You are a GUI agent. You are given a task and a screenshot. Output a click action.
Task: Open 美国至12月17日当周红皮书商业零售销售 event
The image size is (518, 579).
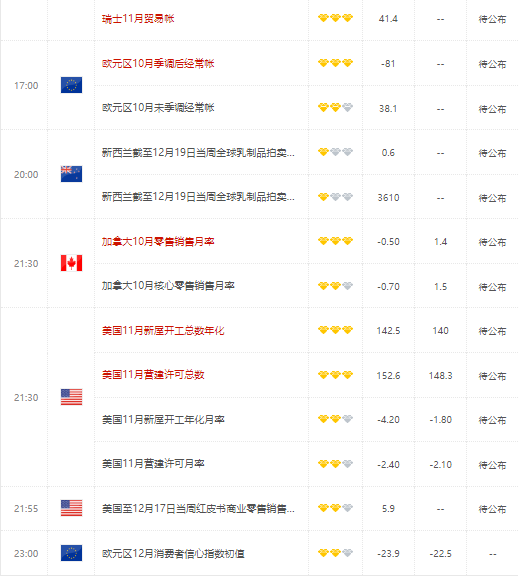pos(198,509)
